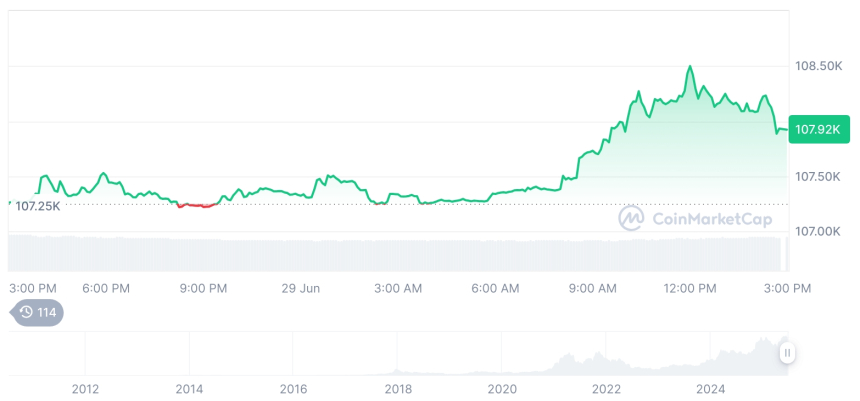
Task: Click the 9:00 PM time axis label
Action: pos(204,288)
